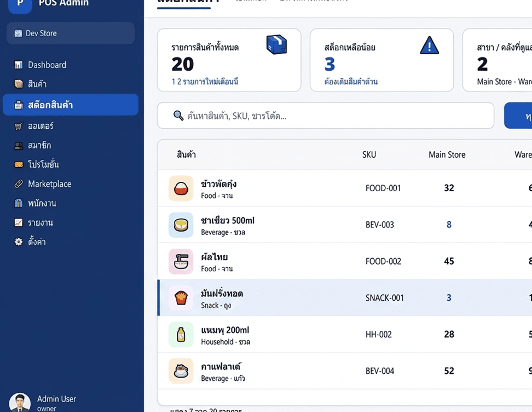Click the shopping cart icon beside ออเดอร์

click(x=18, y=127)
